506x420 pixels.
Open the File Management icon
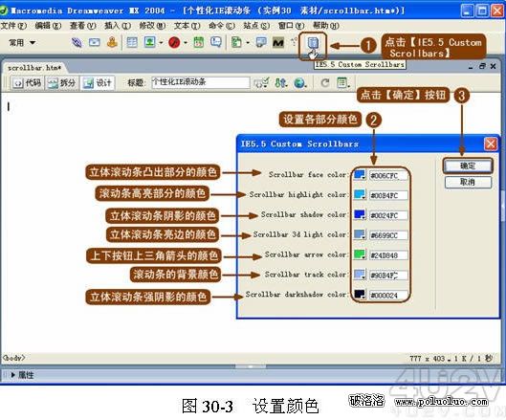pyautogui.click(x=281, y=83)
